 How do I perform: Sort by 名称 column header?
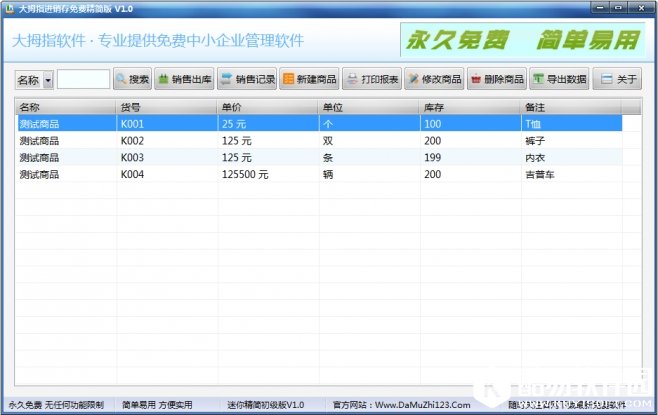(x=65, y=107)
